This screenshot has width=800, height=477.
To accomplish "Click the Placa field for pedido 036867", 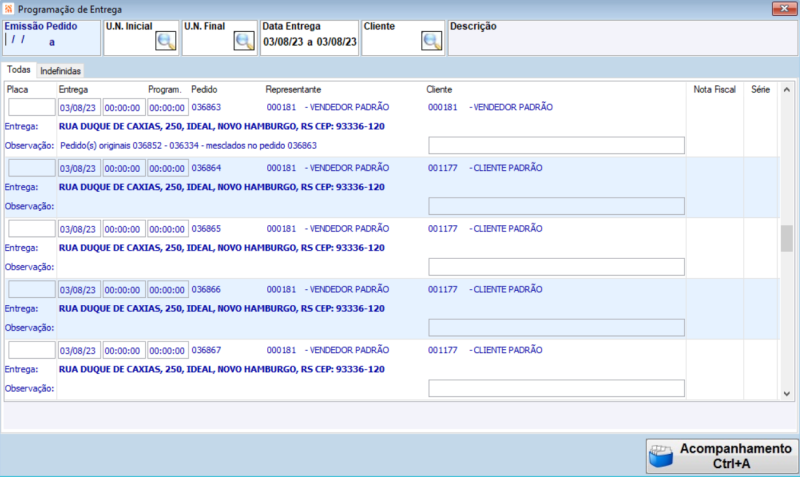I will pyautogui.click(x=32, y=350).
